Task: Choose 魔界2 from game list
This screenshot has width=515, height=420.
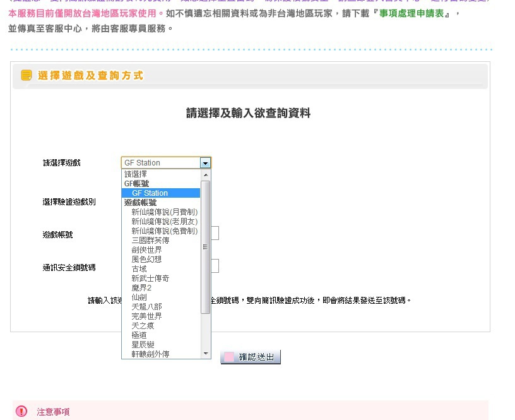Action: tap(161, 288)
